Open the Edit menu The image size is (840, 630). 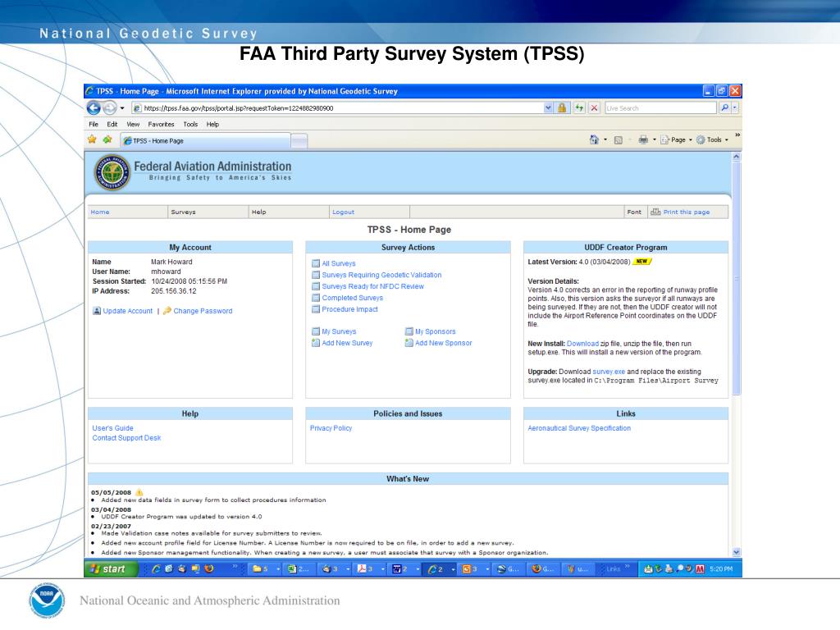click(x=112, y=125)
